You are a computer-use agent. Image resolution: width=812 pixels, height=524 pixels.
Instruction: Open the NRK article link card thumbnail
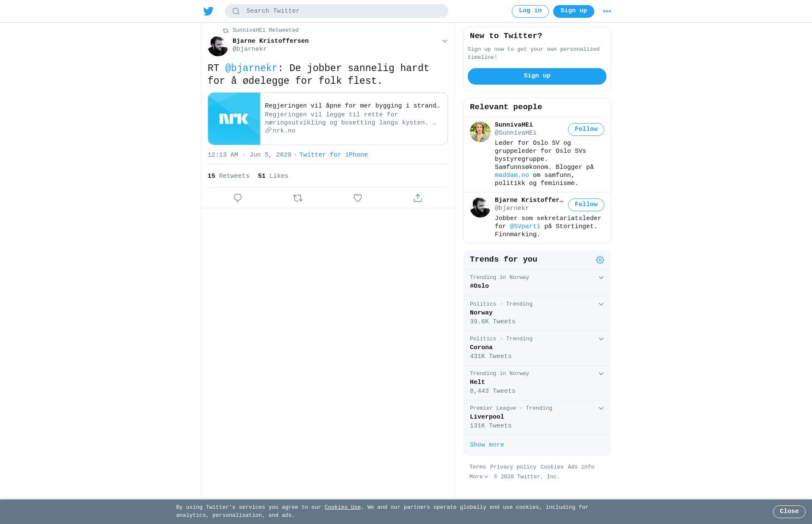coord(234,119)
